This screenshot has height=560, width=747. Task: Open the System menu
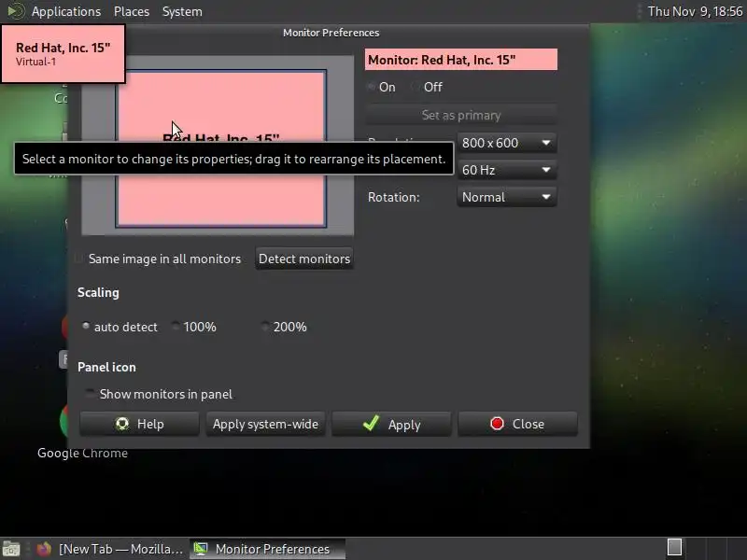tap(182, 11)
